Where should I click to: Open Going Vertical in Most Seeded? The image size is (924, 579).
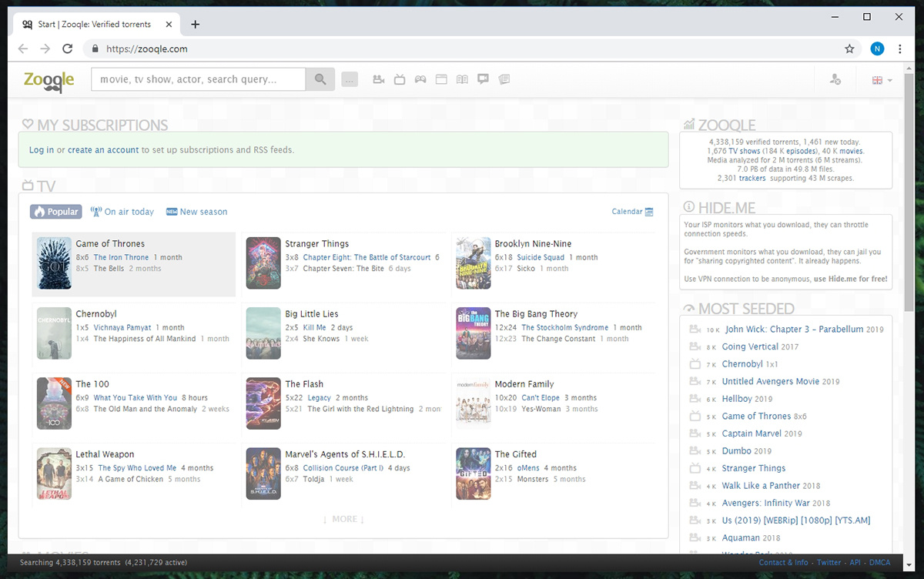point(750,346)
